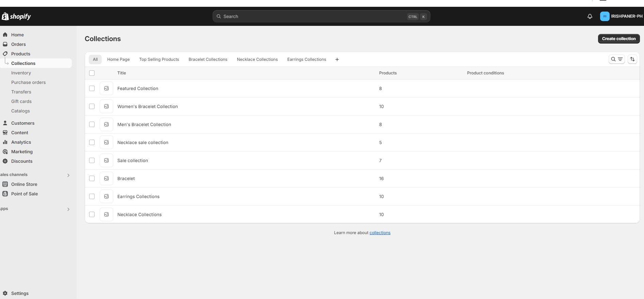The height and width of the screenshot is (299, 644).
Task: Click the Create collection button
Action: [619, 39]
